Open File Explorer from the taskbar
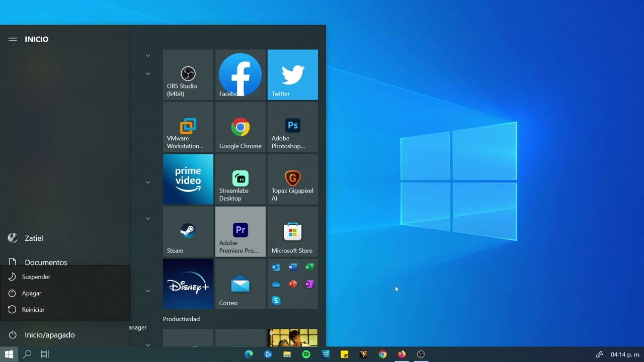 coord(287,354)
